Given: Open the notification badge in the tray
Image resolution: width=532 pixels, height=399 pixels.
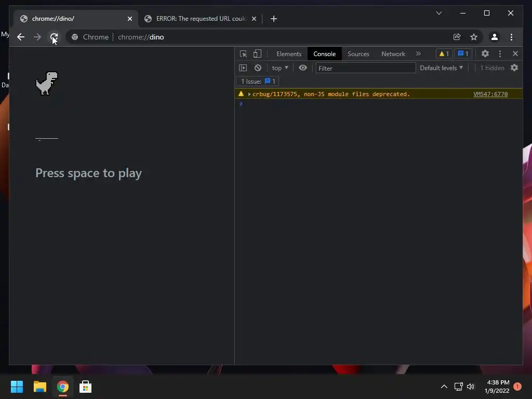Looking at the screenshot, I should (x=517, y=387).
